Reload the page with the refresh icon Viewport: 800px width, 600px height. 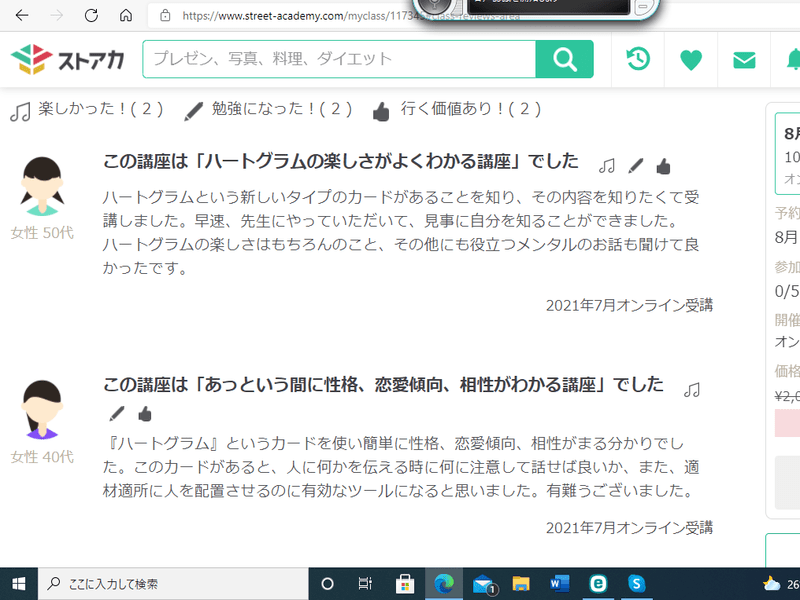91,15
